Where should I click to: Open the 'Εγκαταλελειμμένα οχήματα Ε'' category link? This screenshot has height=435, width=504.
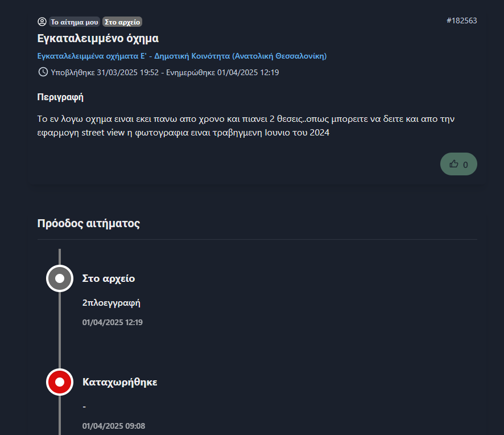coord(181,56)
